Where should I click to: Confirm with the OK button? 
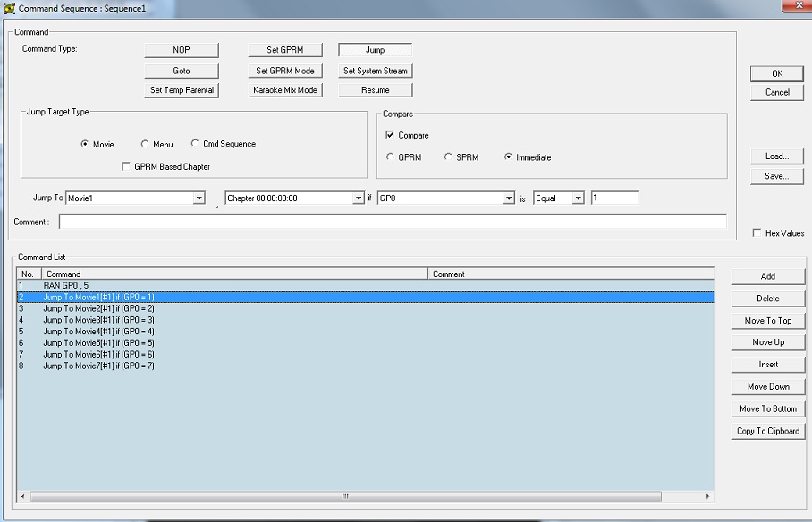point(777,73)
